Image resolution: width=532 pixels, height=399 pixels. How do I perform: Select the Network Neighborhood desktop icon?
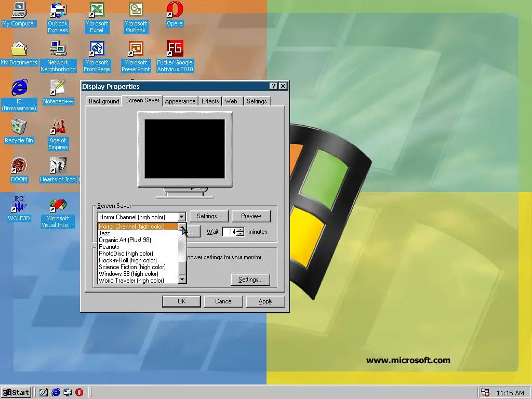(x=58, y=57)
